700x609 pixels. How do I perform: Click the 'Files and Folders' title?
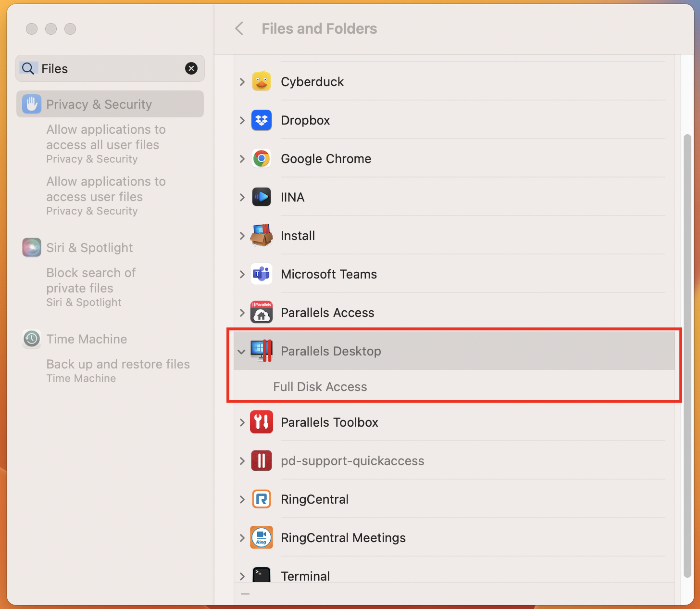pos(319,28)
